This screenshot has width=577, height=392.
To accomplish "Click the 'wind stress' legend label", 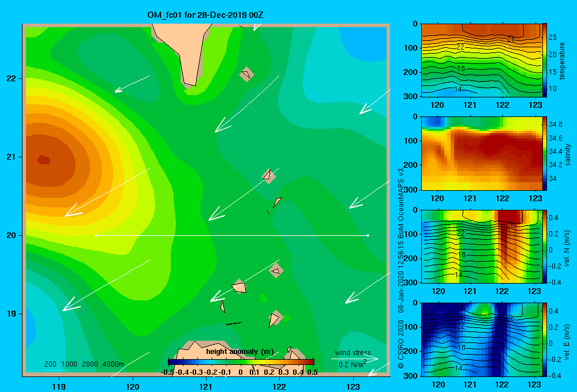I will pos(353,352).
